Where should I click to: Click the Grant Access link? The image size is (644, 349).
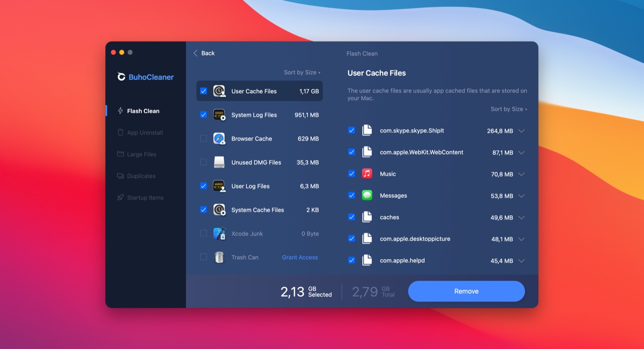click(x=300, y=257)
